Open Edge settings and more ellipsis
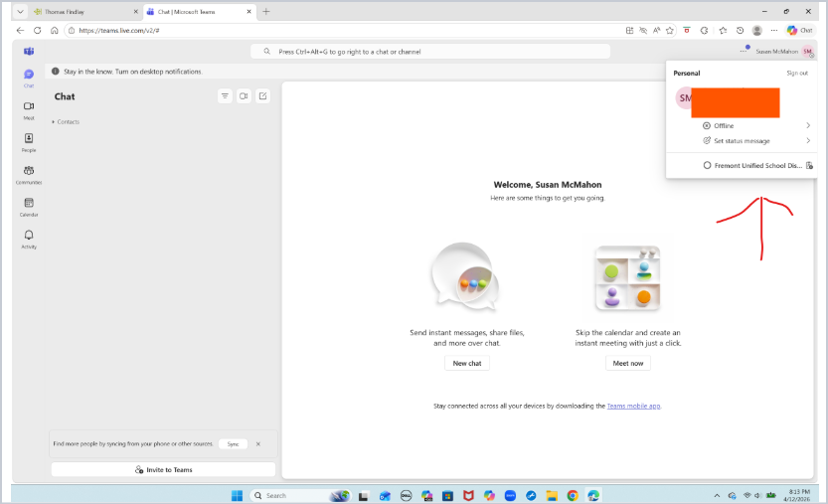 pyautogui.click(x=774, y=30)
